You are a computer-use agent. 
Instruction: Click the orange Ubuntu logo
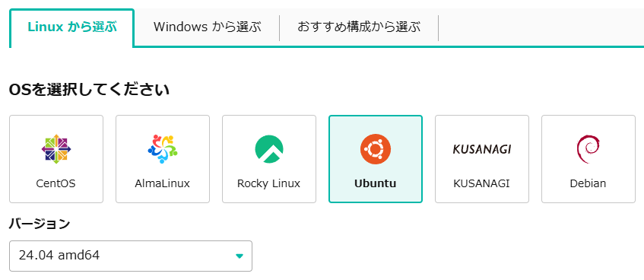pos(376,149)
